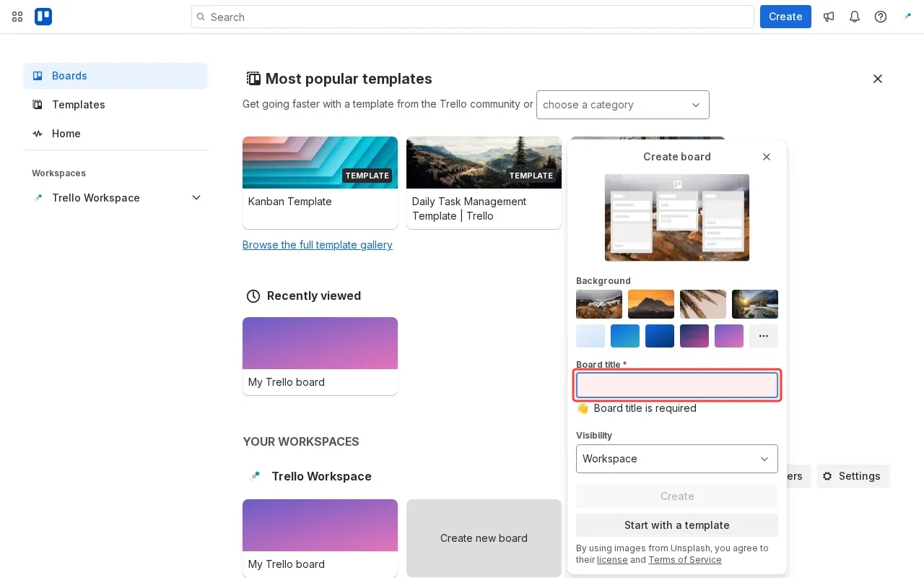Image resolution: width=924 pixels, height=578 pixels.
Task: Open the help question mark icon
Action: coord(881,17)
